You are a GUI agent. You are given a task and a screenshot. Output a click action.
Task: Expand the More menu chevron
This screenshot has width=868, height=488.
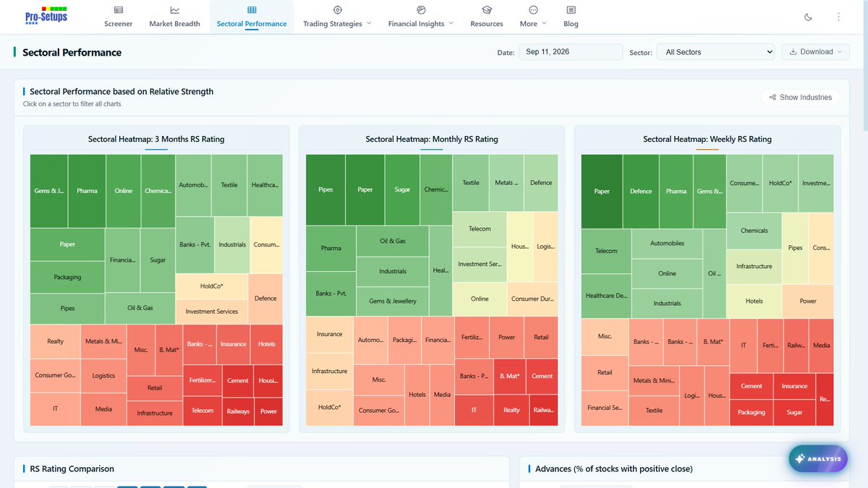(x=544, y=23)
